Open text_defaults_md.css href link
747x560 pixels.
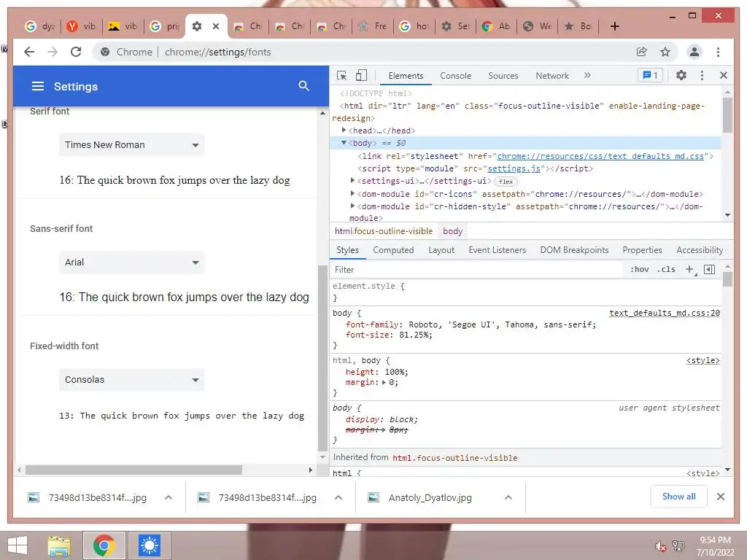[x=600, y=156]
